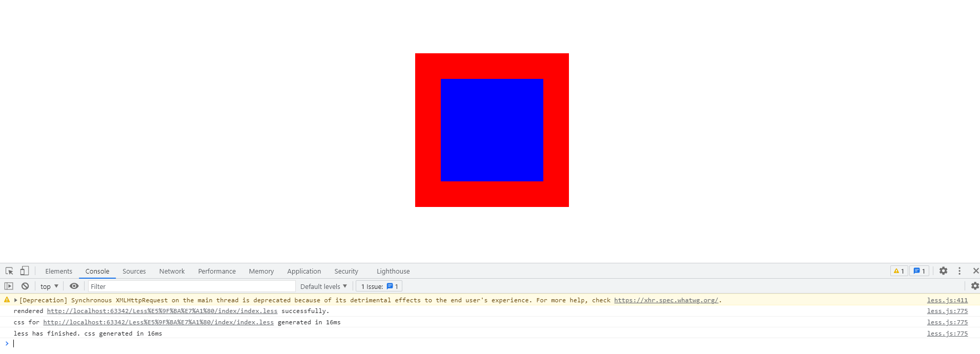Click the 1 Issue button

coord(379,286)
